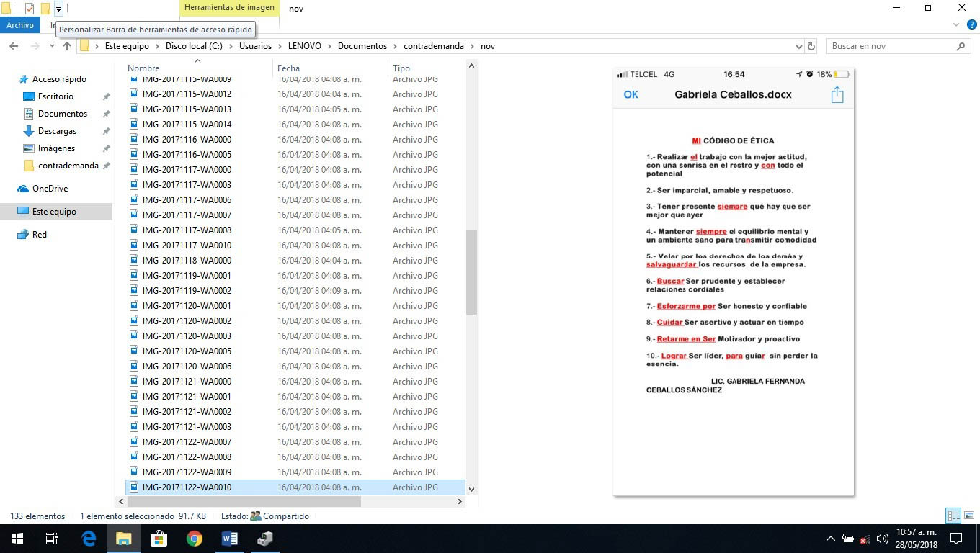Go back using the Back arrow
The height and width of the screenshot is (553, 980).
14,46
